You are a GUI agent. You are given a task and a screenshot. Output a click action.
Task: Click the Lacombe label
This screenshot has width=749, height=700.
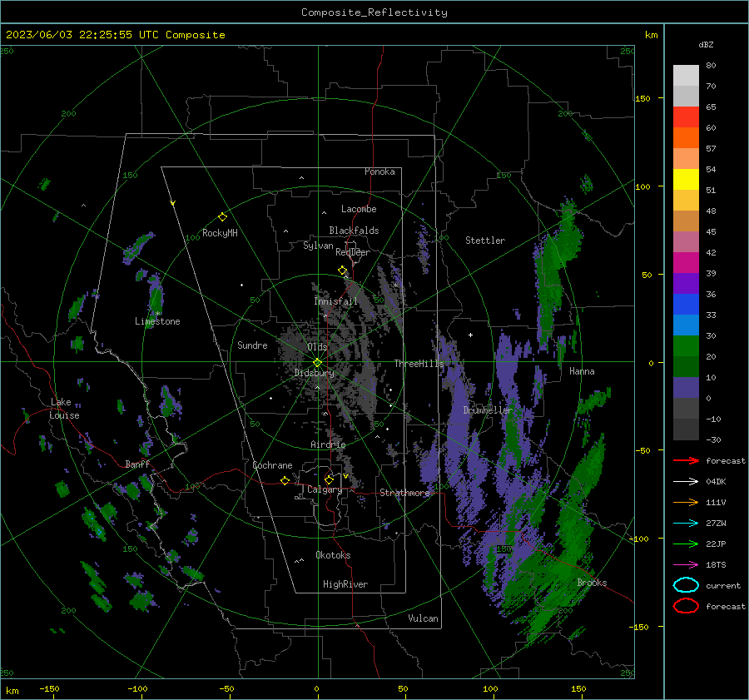click(x=359, y=209)
